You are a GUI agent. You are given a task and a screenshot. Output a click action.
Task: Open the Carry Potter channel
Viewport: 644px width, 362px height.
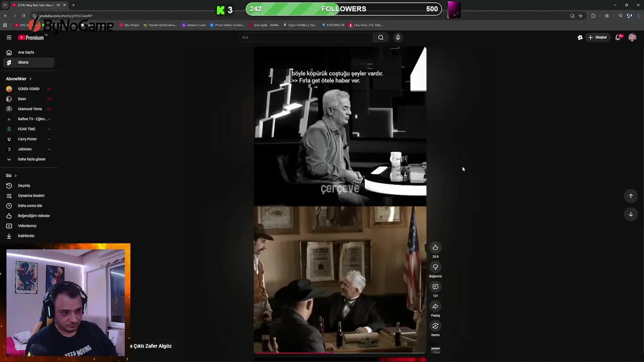pos(28,139)
